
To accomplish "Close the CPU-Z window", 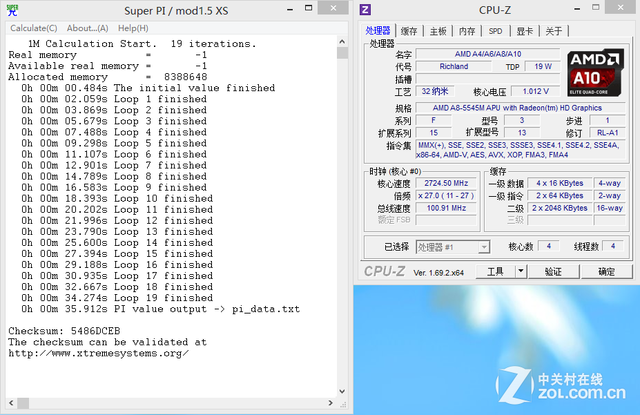I will tap(620, 7).
